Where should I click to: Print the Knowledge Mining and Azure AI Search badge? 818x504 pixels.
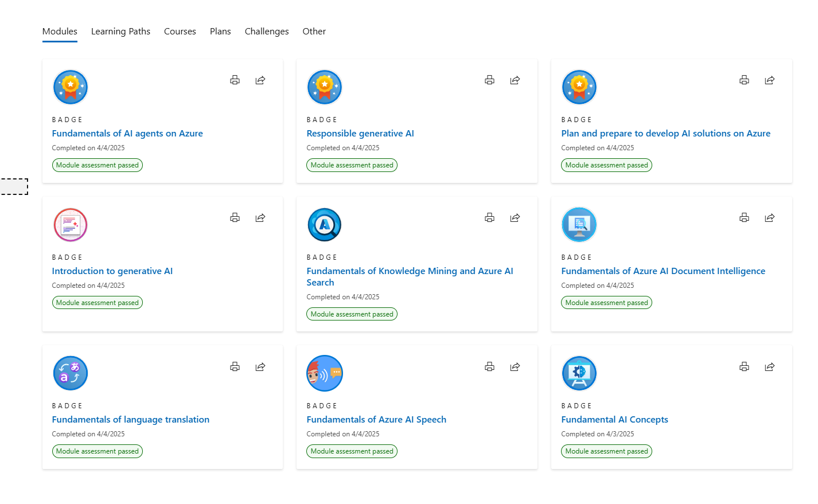(x=489, y=218)
